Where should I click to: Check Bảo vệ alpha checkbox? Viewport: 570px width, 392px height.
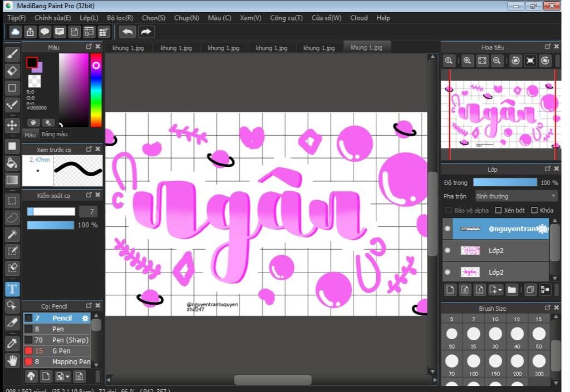(449, 210)
